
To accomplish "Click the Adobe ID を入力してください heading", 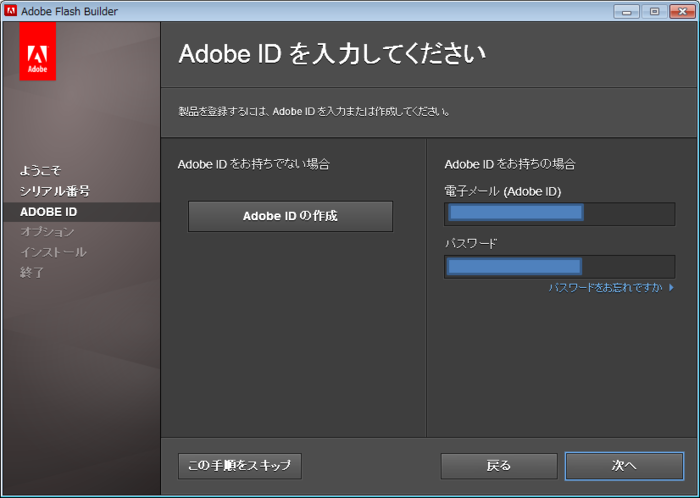I will (x=332, y=54).
